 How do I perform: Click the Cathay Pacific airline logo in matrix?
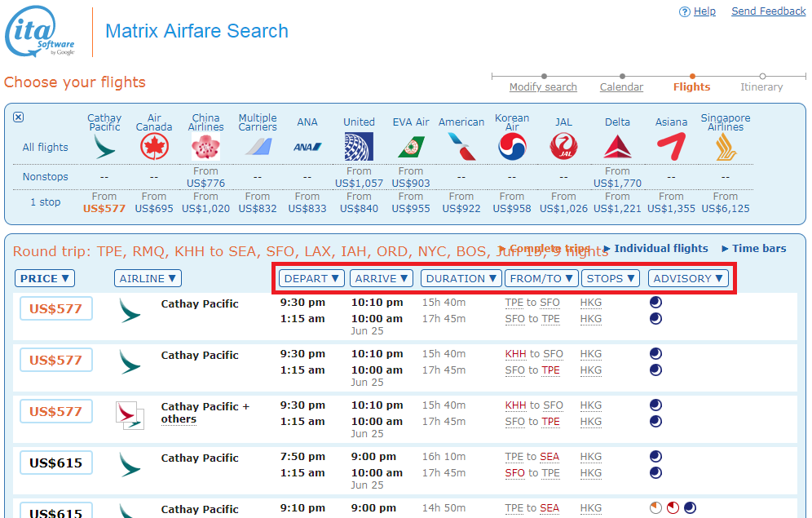point(104,147)
